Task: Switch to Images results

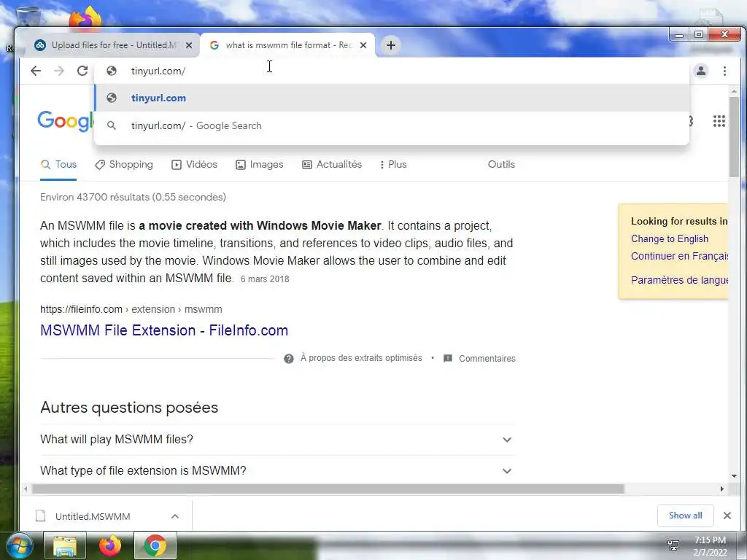Action: [x=260, y=164]
